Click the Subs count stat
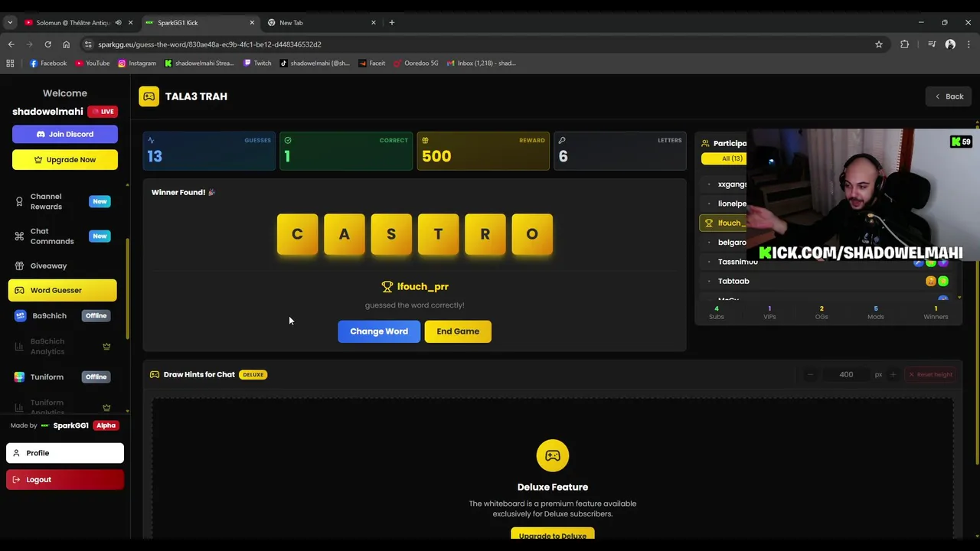This screenshot has width=980, height=551. pyautogui.click(x=717, y=312)
